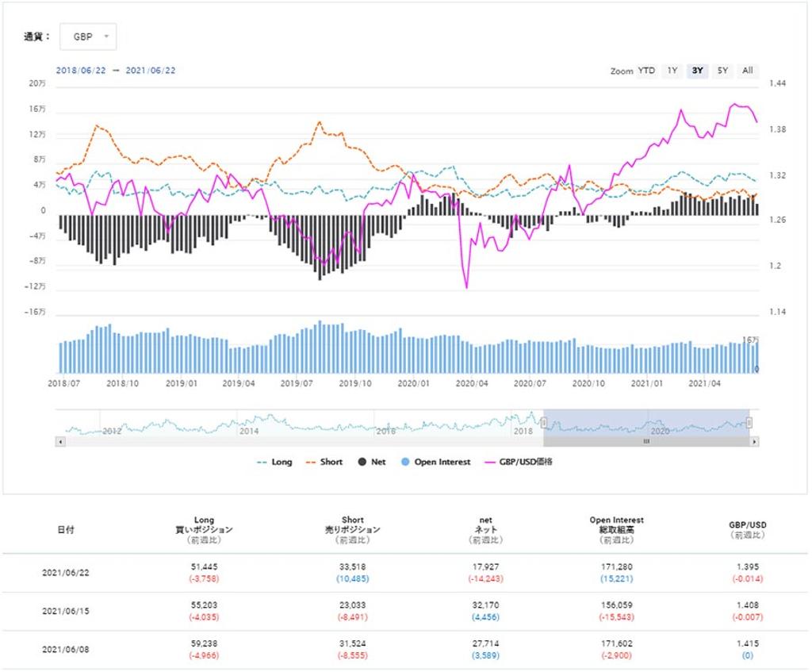Click open interest value 171,602
The image size is (812, 672).
(x=617, y=643)
